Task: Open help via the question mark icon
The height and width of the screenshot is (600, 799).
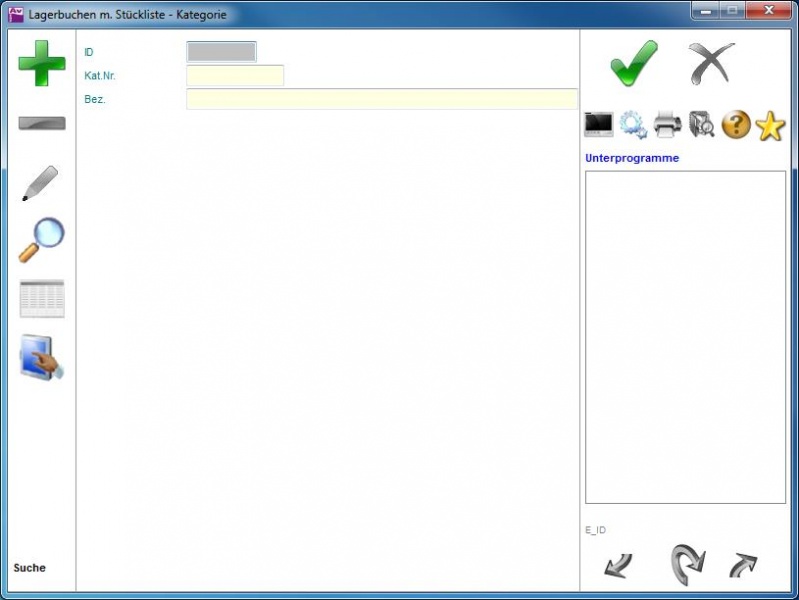Action: [x=736, y=125]
